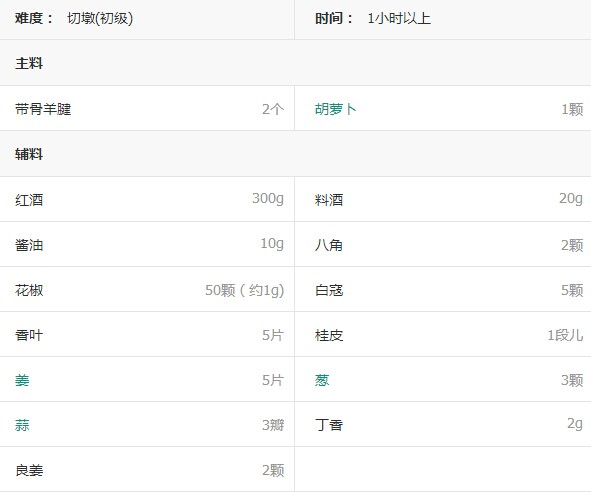Select the 桂皮 ingredient name

329,335
